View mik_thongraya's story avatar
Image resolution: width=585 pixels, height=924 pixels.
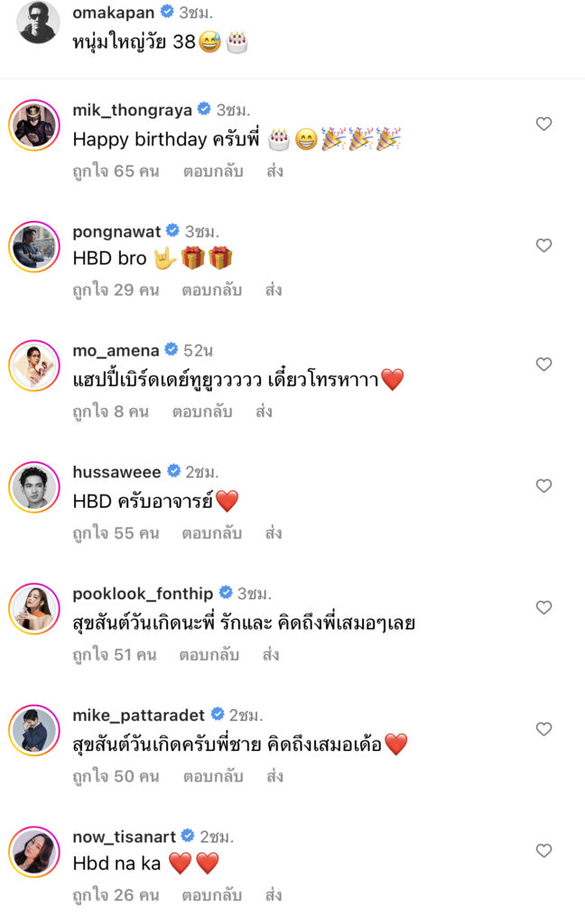(x=34, y=124)
